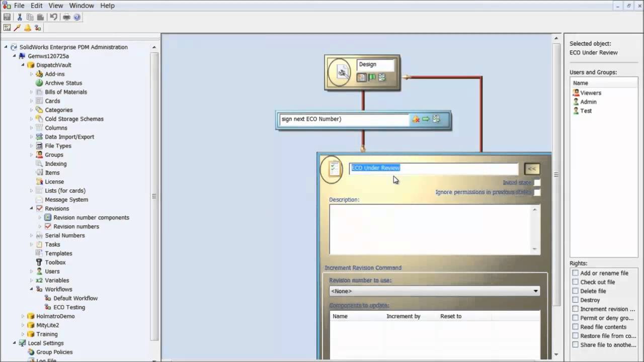Open the View menu
Image resolution: width=644 pixels, height=362 pixels.
56,6
